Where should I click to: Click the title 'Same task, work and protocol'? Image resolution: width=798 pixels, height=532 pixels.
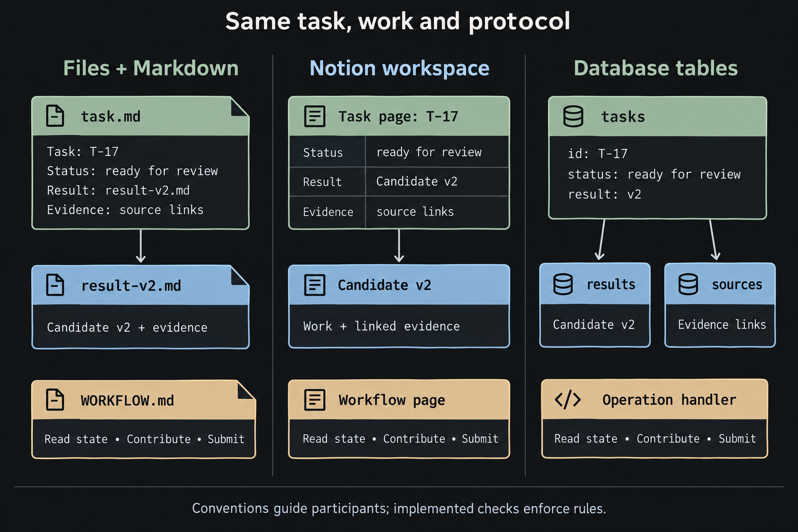coord(398,21)
